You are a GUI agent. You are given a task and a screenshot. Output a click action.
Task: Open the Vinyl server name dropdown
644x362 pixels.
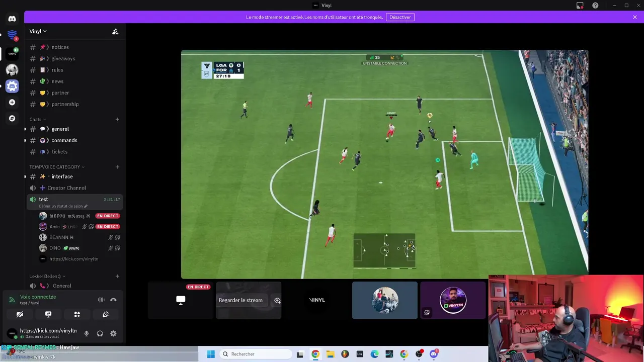[38, 31]
